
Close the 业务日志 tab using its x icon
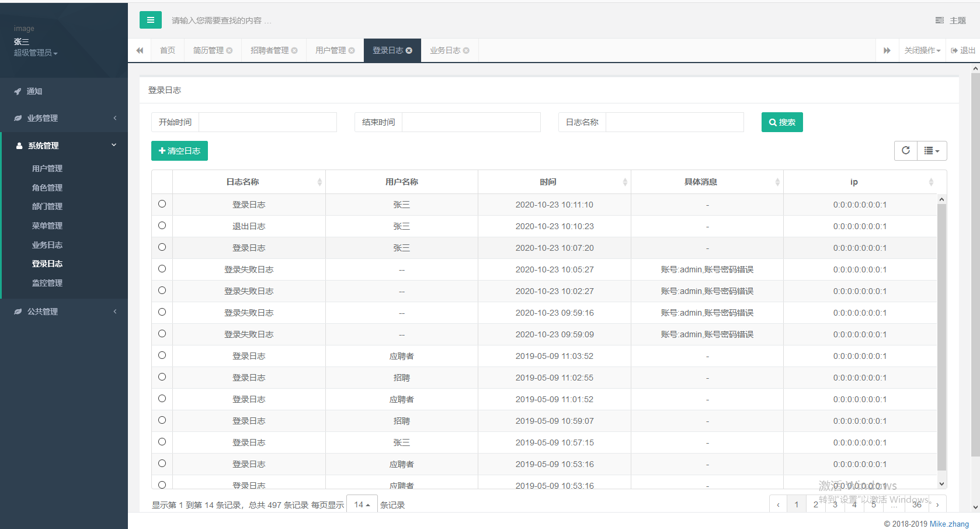coord(466,51)
